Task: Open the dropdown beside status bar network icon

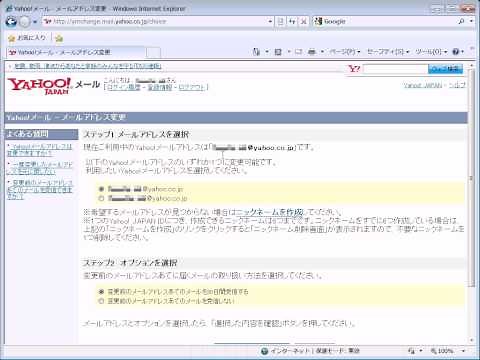Action: 421,351
